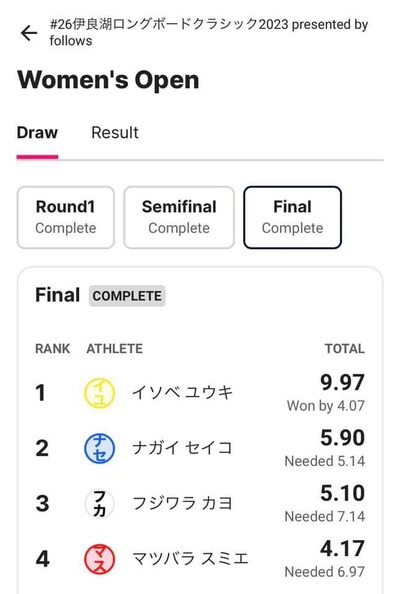
Task: Open athlete ナガイ セイコ
Action: (182, 448)
